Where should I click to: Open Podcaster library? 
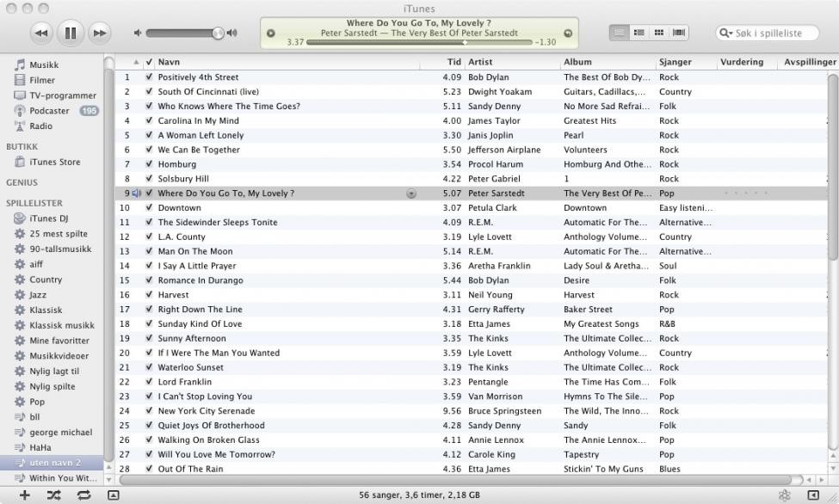click(49, 111)
